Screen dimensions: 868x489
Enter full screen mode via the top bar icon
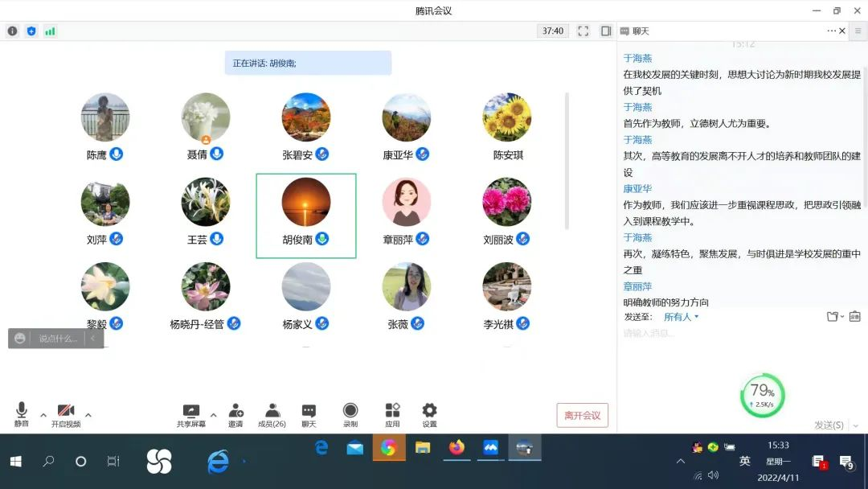(583, 31)
